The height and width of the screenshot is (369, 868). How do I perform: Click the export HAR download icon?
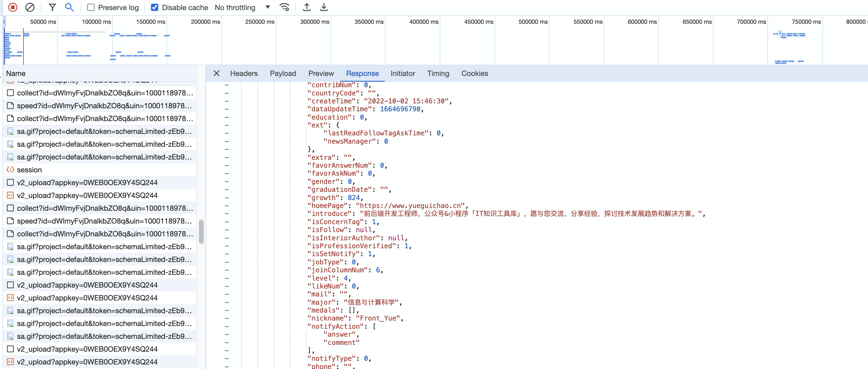click(324, 7)
